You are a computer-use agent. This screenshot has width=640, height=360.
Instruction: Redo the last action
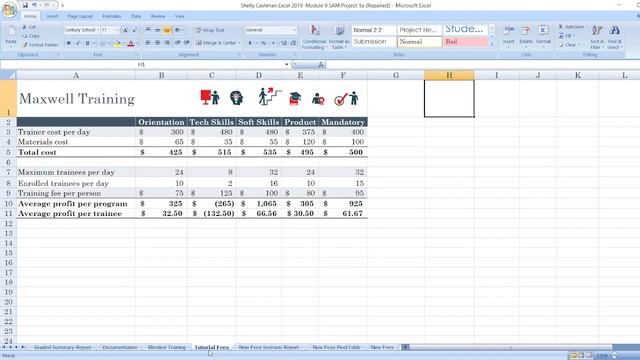pos(47,5)
